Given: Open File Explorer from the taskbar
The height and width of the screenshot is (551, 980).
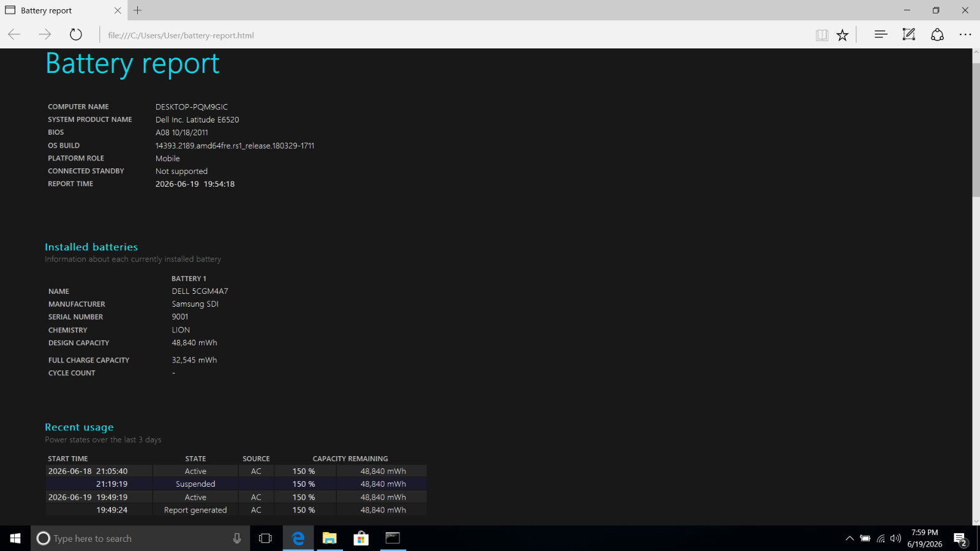Looking at the screenshot, I should pyautogui.click(x=330, y=538).
